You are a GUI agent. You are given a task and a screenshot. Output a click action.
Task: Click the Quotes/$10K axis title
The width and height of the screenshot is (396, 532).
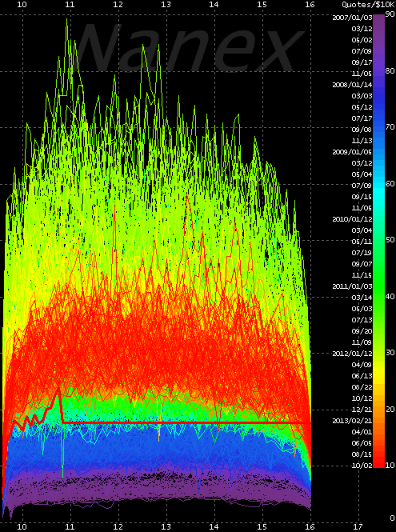369,5
